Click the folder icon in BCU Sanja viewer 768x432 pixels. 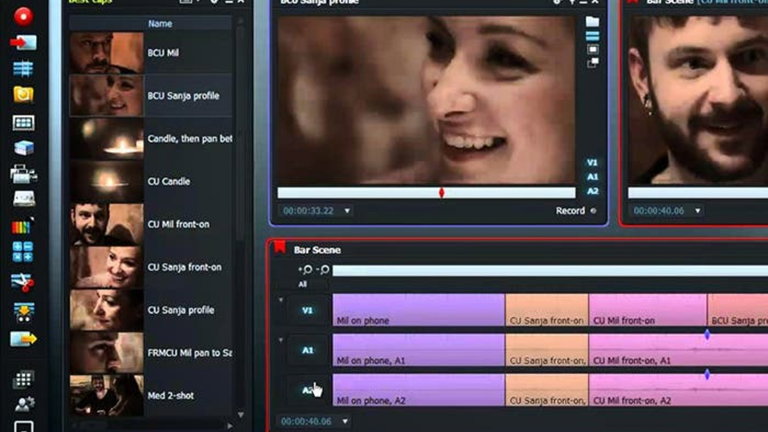(592, 22)
